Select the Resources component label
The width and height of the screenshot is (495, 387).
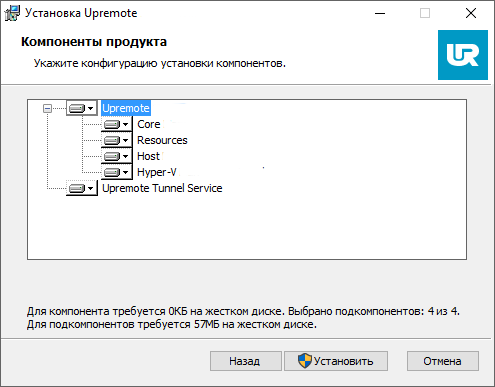click(x=162, y=140)
